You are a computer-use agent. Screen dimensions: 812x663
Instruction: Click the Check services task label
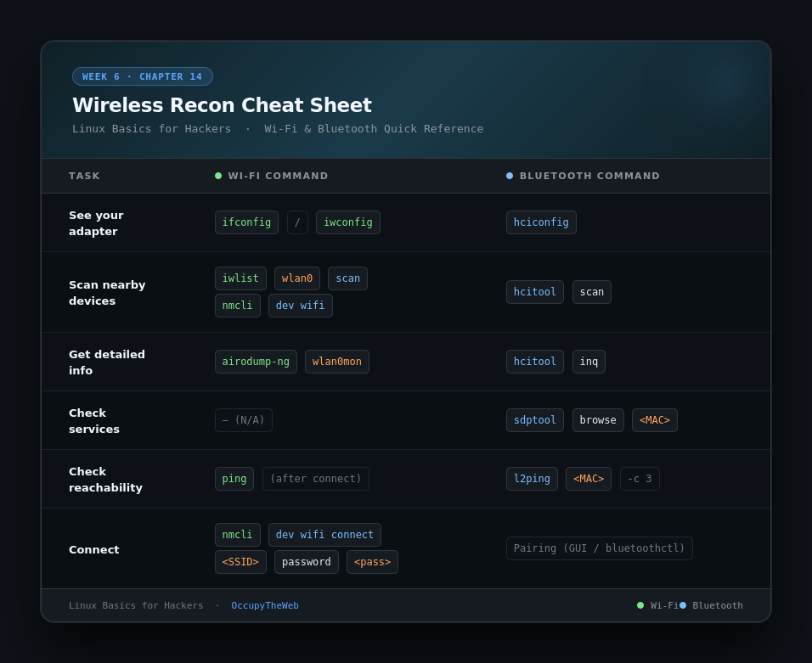(x=94, y=421)
